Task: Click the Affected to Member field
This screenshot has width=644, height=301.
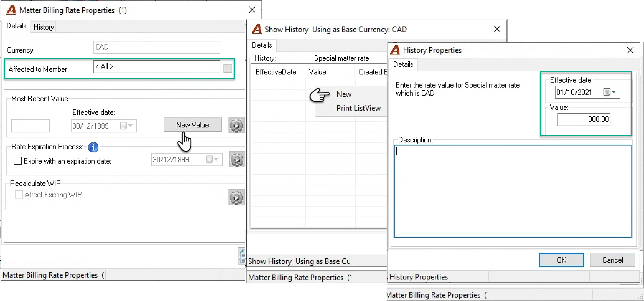Action: point(157,66)
